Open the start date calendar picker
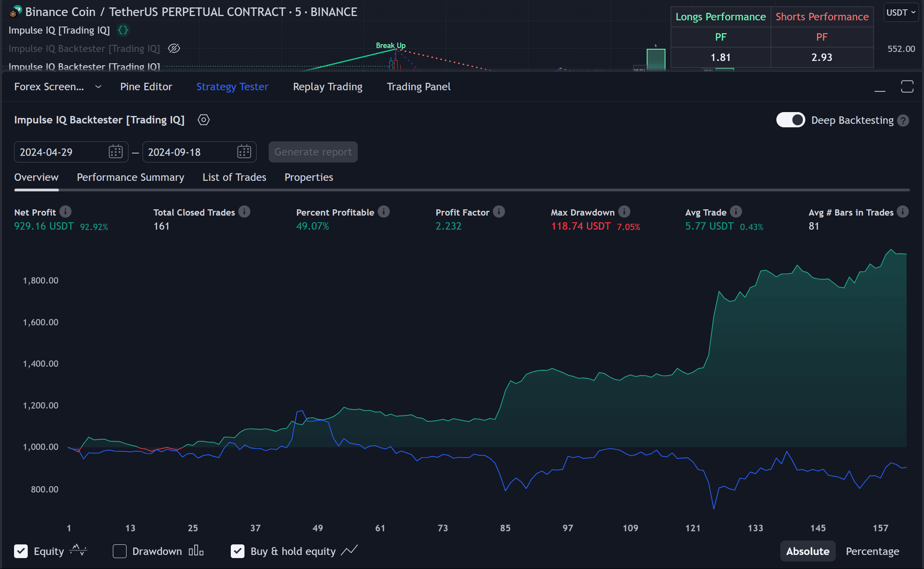The height and width of the screenshot is (569, 924). click(x=116, y=152)
